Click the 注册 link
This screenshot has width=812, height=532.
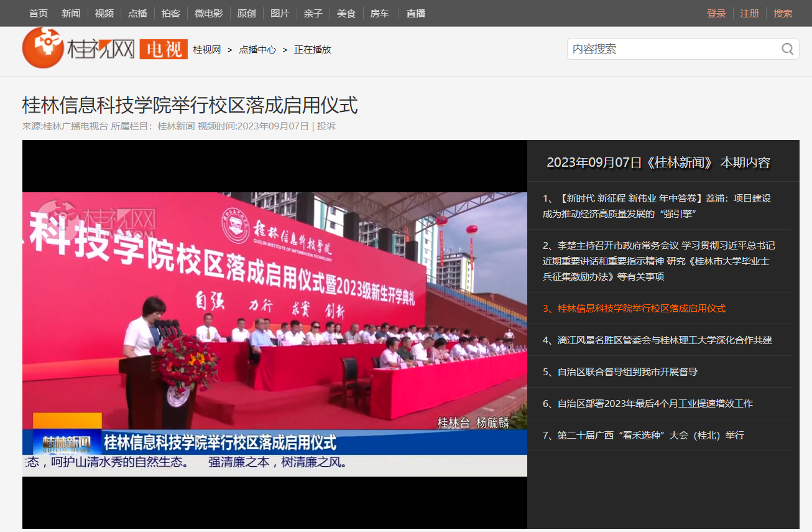749,13
